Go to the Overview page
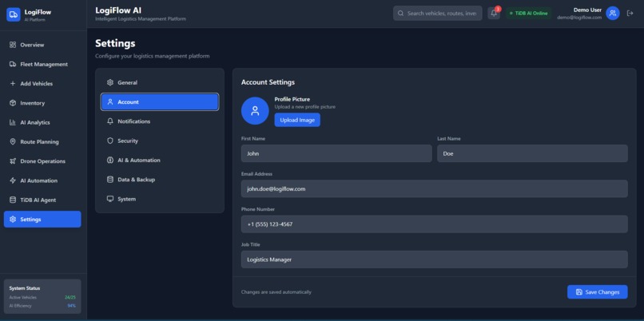 [x=42, y=45]
